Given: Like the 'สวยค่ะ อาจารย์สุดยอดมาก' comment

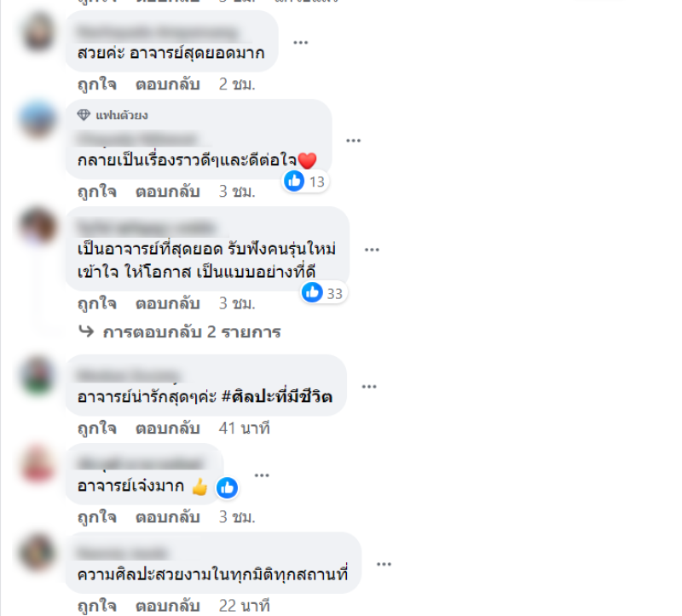Looking at the screenshot, I should (x=97, y=83).
